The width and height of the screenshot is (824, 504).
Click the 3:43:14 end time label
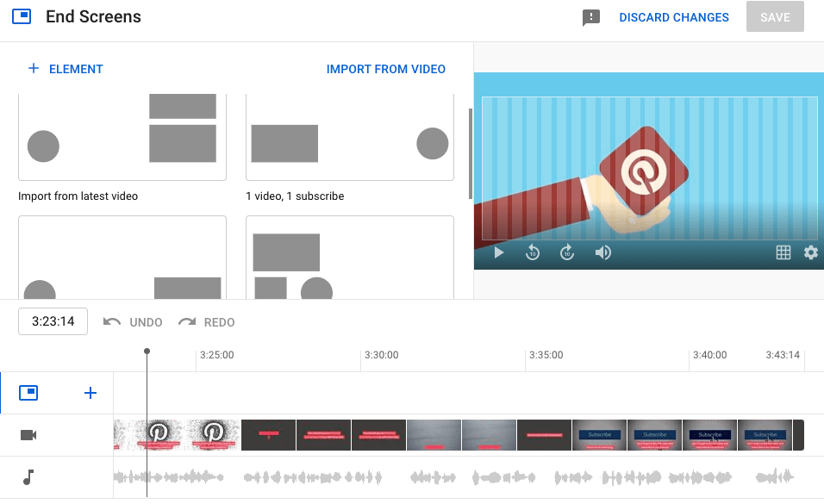click(x=783, y=355)
